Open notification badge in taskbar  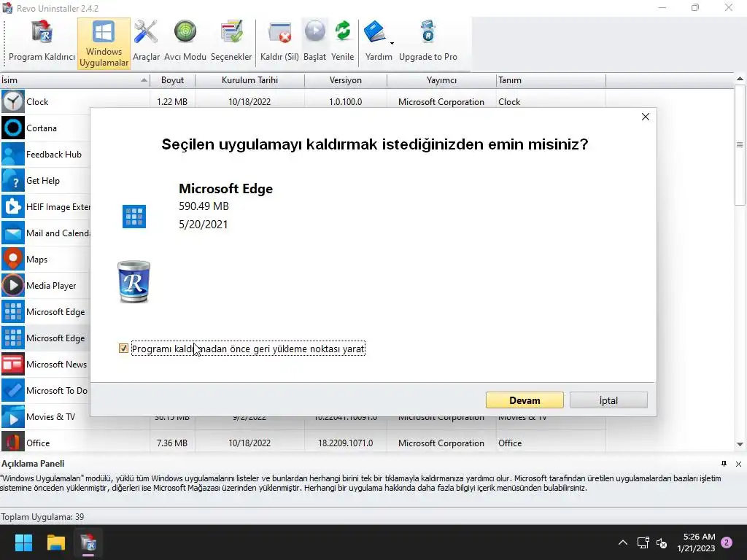pyautogui.click(x=727, y=542)
